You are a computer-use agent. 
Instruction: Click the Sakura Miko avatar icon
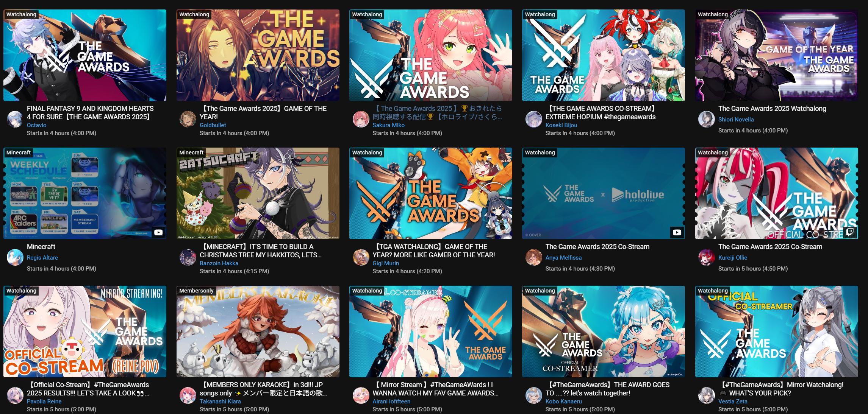361,119
